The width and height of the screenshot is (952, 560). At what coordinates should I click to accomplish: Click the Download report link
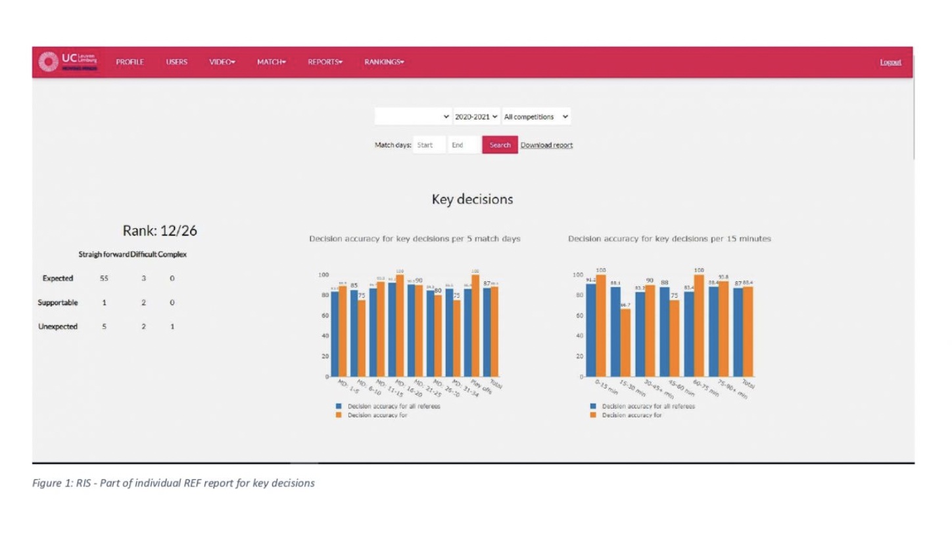546,145
